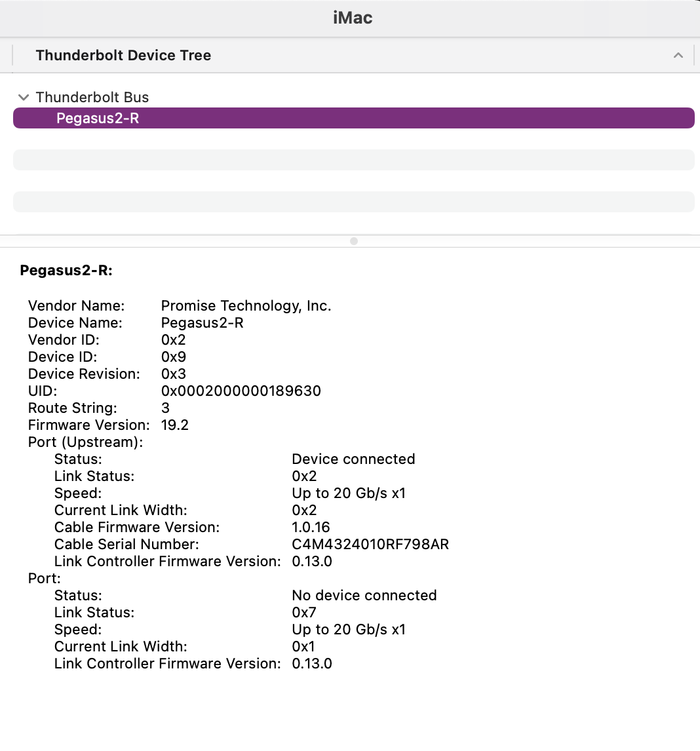Click the Port (Upstream): label
The image size is (700, 751).
pos(86,442)
